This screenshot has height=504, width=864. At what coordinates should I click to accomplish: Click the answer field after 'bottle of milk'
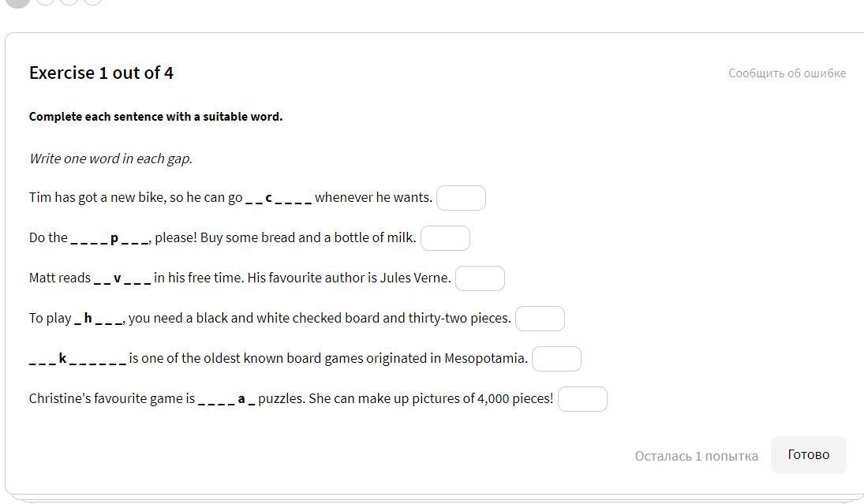click(445, 238)
